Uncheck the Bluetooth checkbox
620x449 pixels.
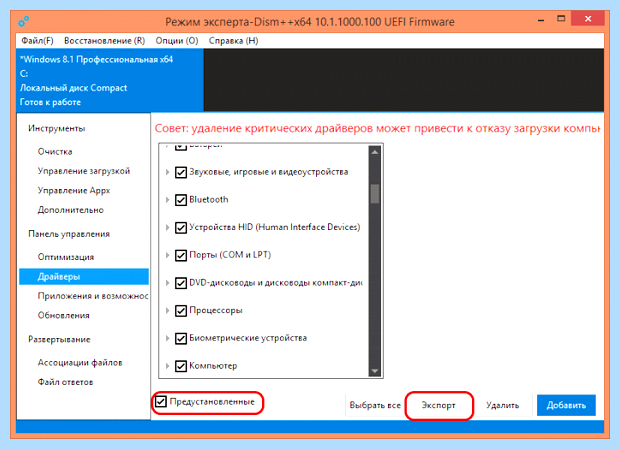pos(181,200)
